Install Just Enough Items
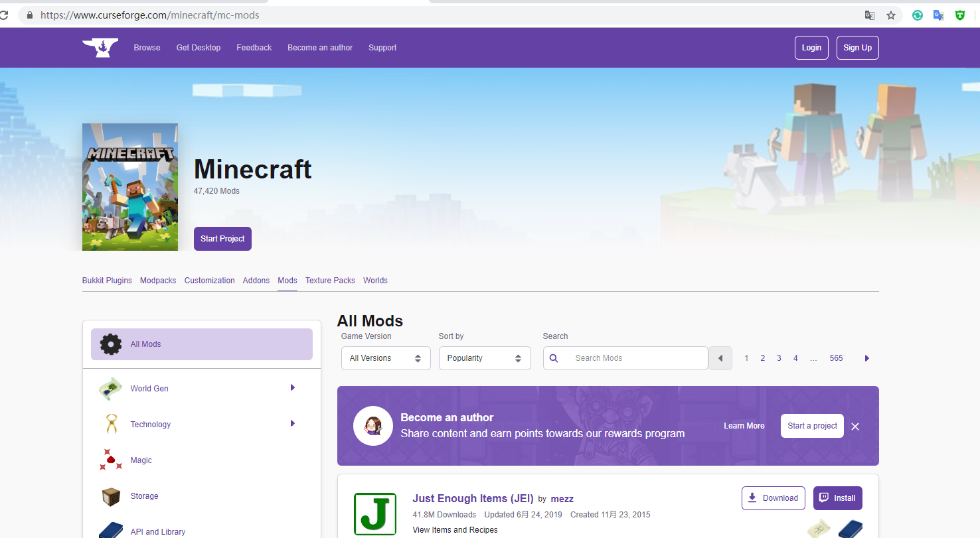Viewport: 980px width, 538px height. (x=838, y=498)
